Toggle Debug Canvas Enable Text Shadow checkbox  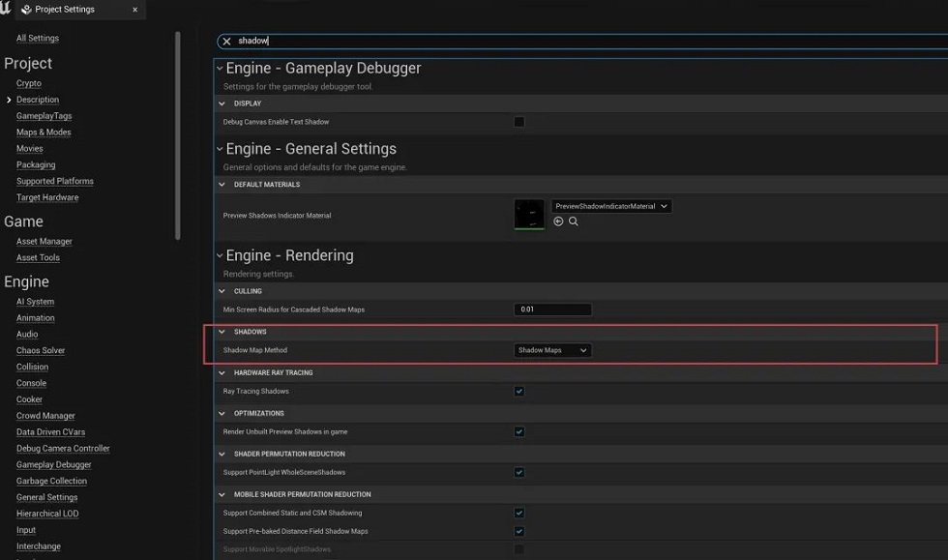point(519,122)
